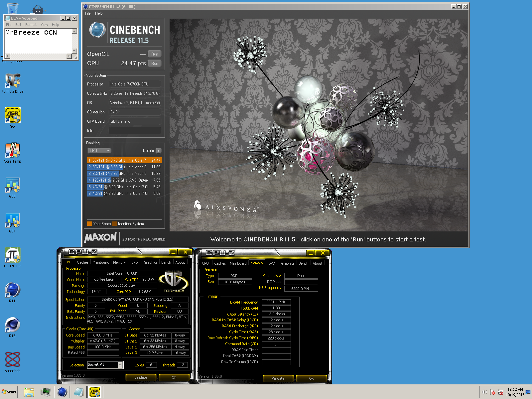Open Socket #1 selection dropdown in CPU-Z
The width and height of the screenshot is (532, 399).
tap(120, 365)
